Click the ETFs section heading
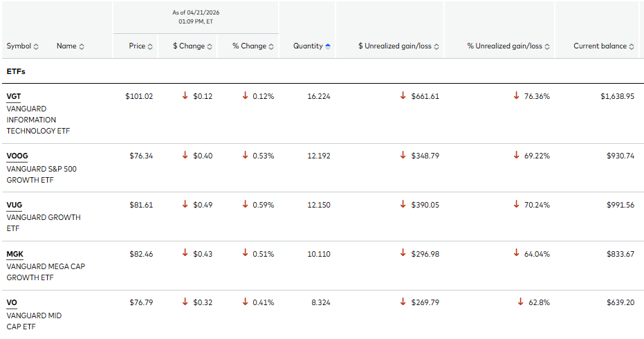 (x=17, y=71)
